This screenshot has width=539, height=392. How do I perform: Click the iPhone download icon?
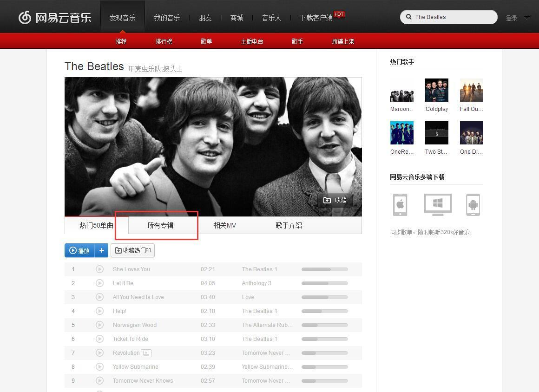point(400,205)
